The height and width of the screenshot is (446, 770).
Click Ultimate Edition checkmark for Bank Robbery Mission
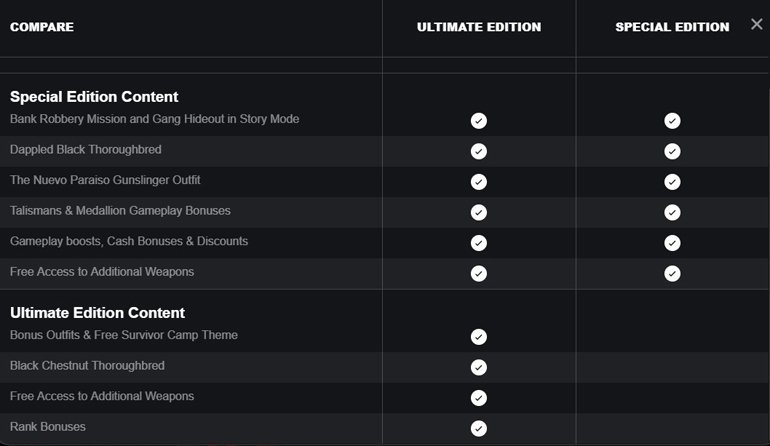(x=478, y=120)
